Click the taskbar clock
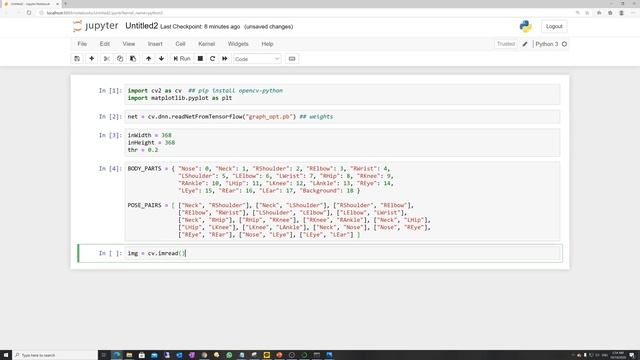Viewport: 640px width, 360px height. coord(617,355)
